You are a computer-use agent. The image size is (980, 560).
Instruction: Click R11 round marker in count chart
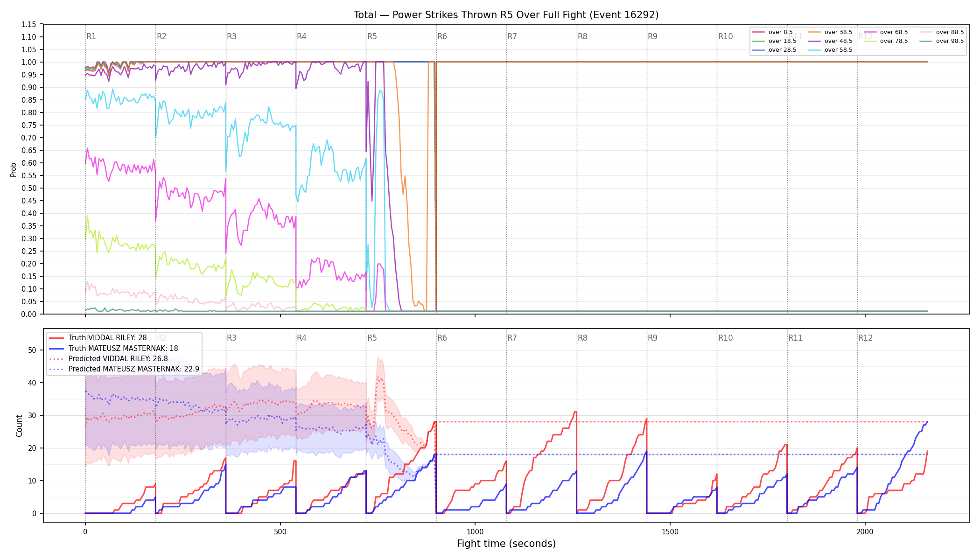(x=796, y=338)
